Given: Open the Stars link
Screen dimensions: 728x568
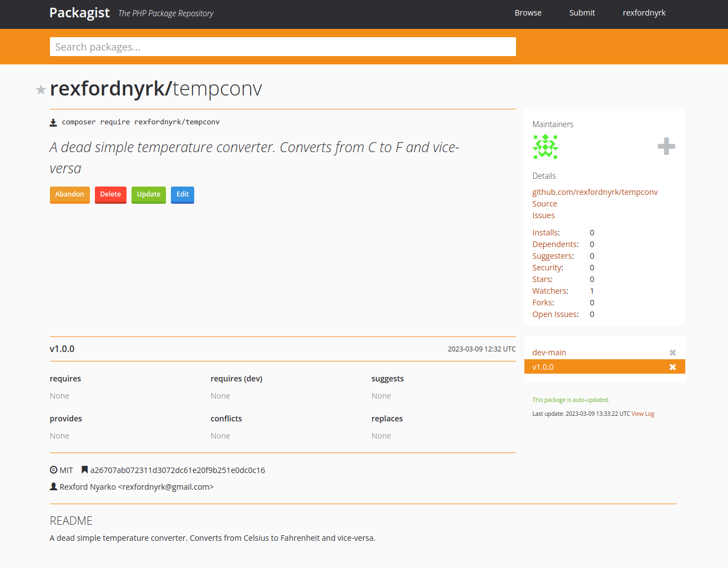Looking at the screenshot, I should tap(542, 279).
